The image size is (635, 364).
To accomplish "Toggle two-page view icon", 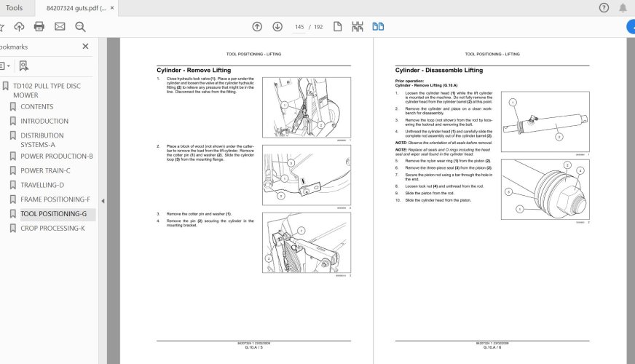I will (x=378, y=27).
